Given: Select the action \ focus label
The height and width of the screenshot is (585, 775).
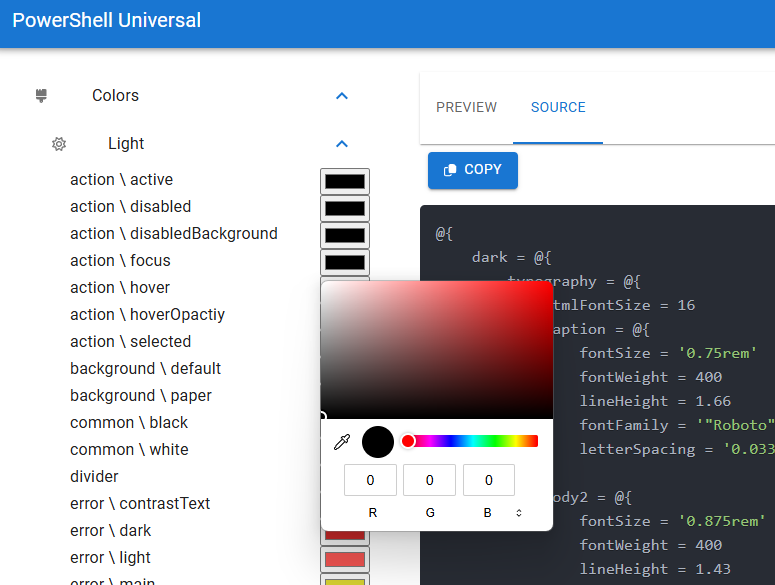Looking at the screenshot, I should click(120, 260).
